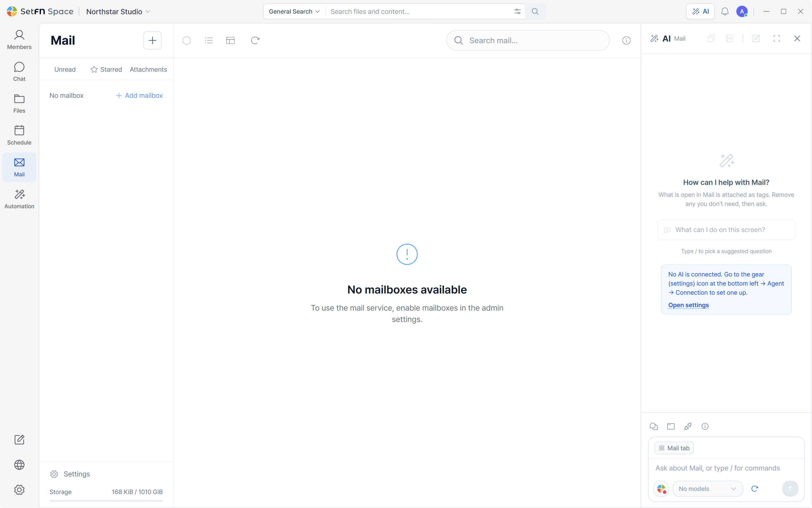Focus the Search mail field

(528, 40)
